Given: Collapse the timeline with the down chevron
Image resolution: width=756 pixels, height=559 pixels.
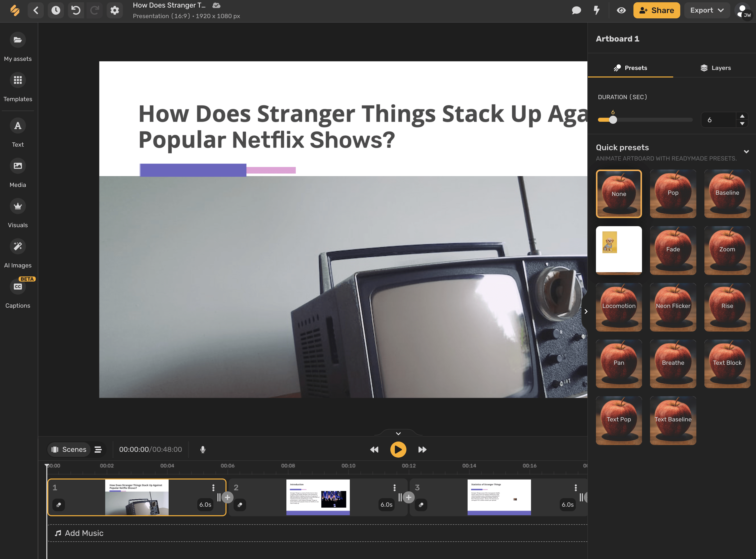Looking at the screenshot, I should pos(398,433).
